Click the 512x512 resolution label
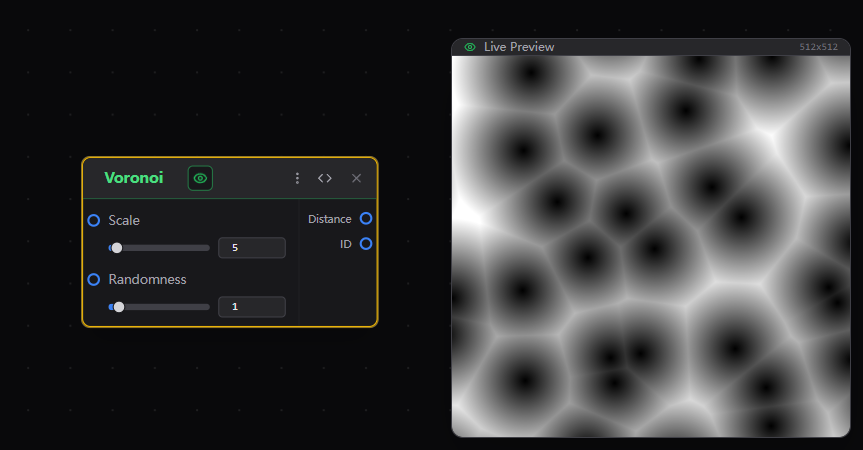The width and height of the screenshot is (863, 450). tap(818, 47)
